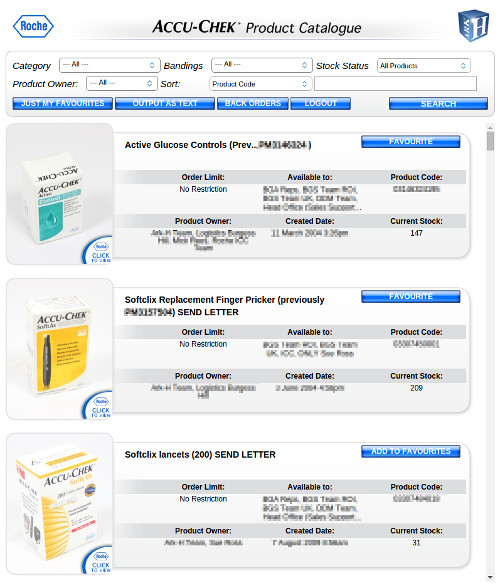Open Active Glucose Controls product image

60,194
